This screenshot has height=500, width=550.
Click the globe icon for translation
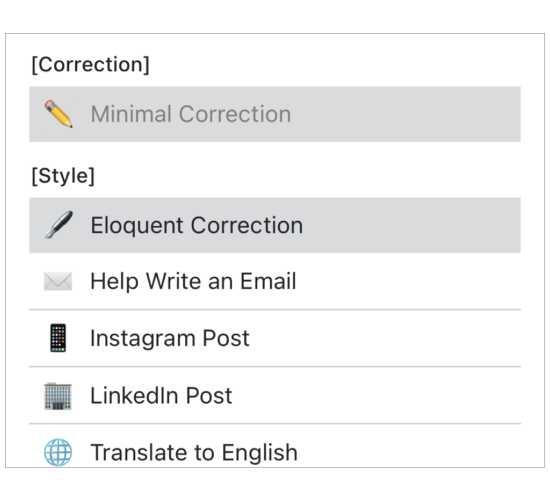[58, 452]
